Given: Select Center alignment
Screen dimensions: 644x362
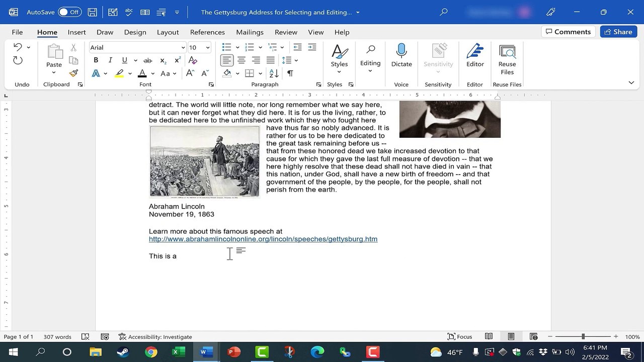Looking at the screenshot, I should 242,60.
